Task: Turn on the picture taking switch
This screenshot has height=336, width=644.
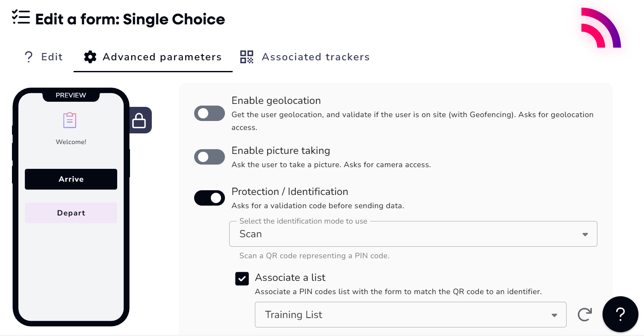Action: 210,157
